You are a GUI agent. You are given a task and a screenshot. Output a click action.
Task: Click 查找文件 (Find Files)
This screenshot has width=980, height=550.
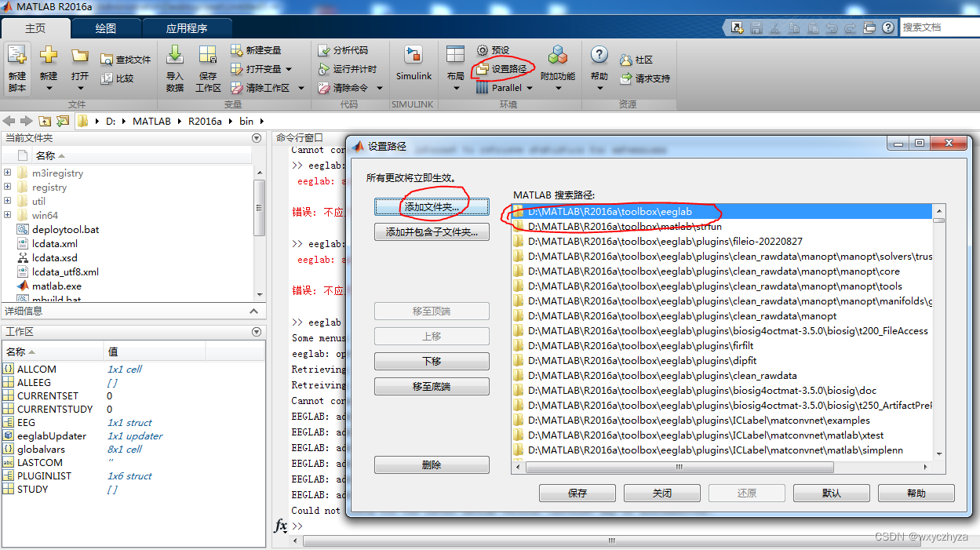coord(126,60)
